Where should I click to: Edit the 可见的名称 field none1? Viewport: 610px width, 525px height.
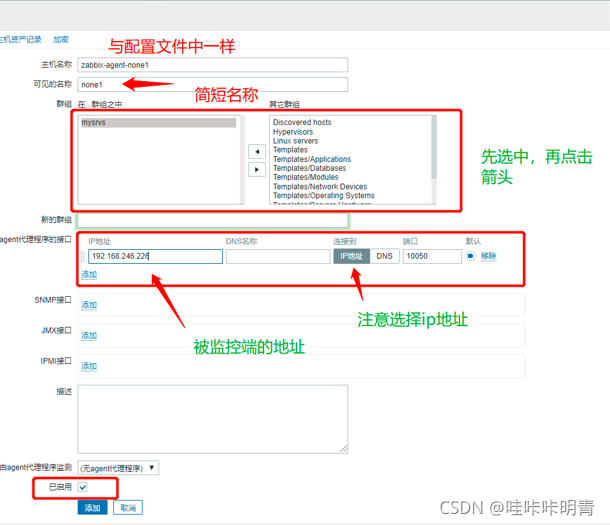point(212,85)
